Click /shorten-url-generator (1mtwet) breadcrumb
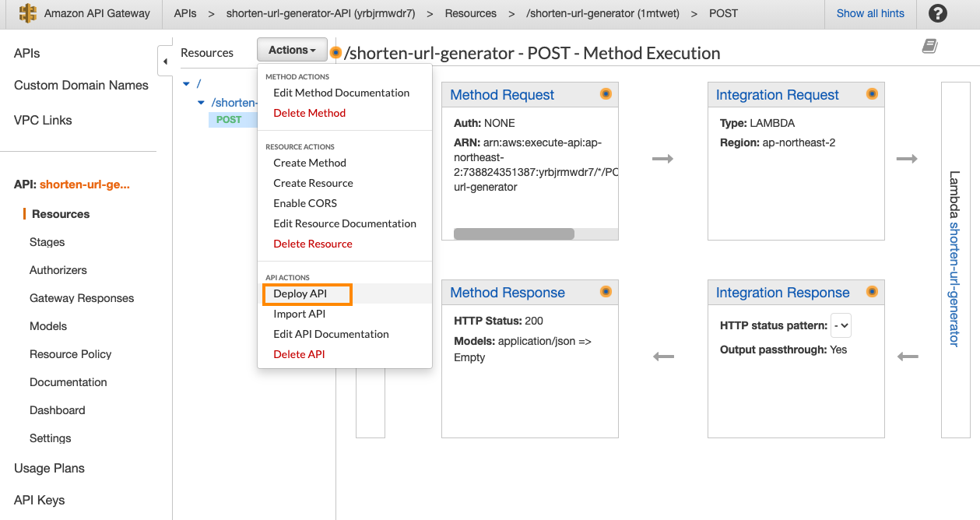Screen dimensions: 980x520 604,13
